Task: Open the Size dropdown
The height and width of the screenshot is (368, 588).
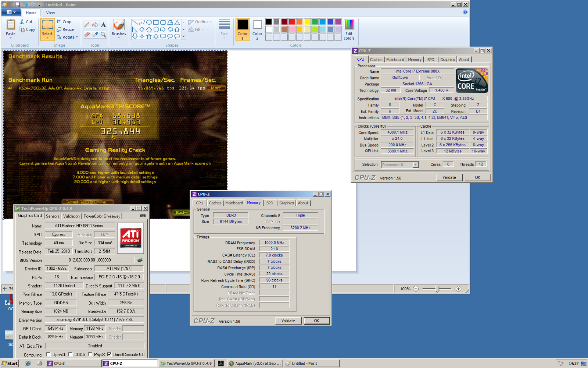Action: click(224, 29)
